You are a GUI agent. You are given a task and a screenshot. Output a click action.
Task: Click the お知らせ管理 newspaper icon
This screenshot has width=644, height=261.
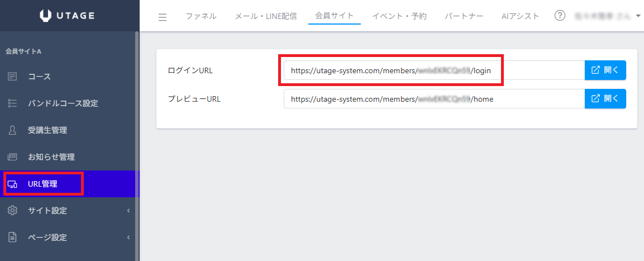[x=12, y=157]
